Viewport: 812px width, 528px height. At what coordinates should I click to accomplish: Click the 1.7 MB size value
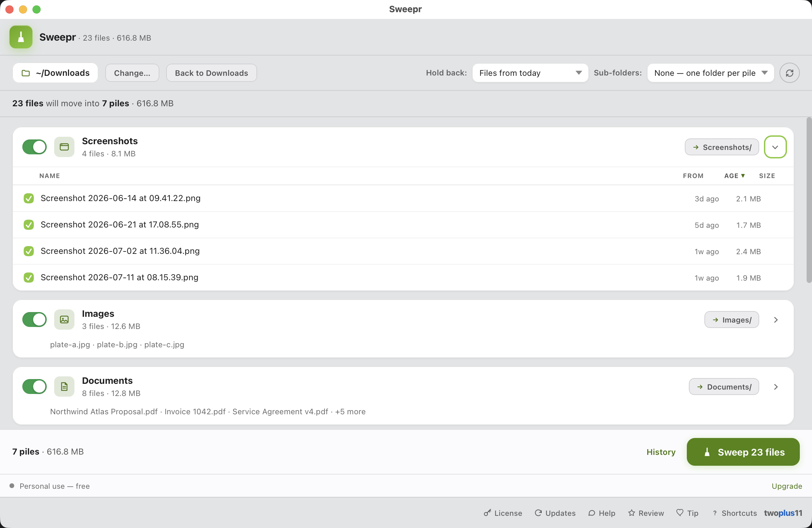click(748, 225)
